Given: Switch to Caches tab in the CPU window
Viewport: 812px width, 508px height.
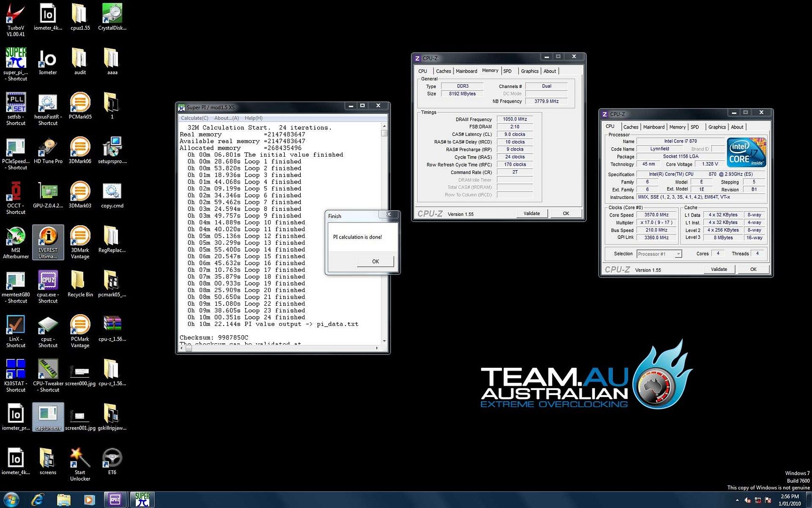Looking at the screenshot, I should tap(631, 127).
